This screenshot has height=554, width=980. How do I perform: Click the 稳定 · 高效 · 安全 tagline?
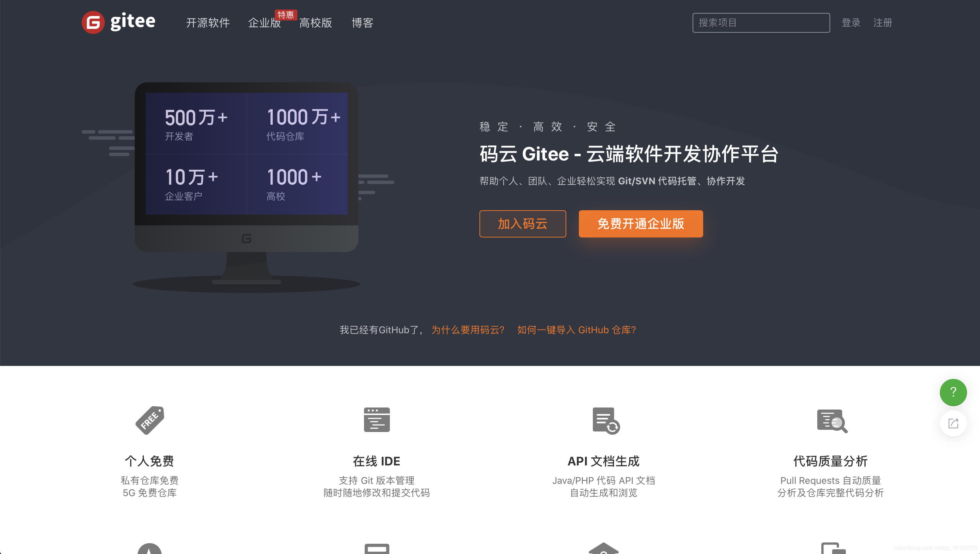pos(548,126)
